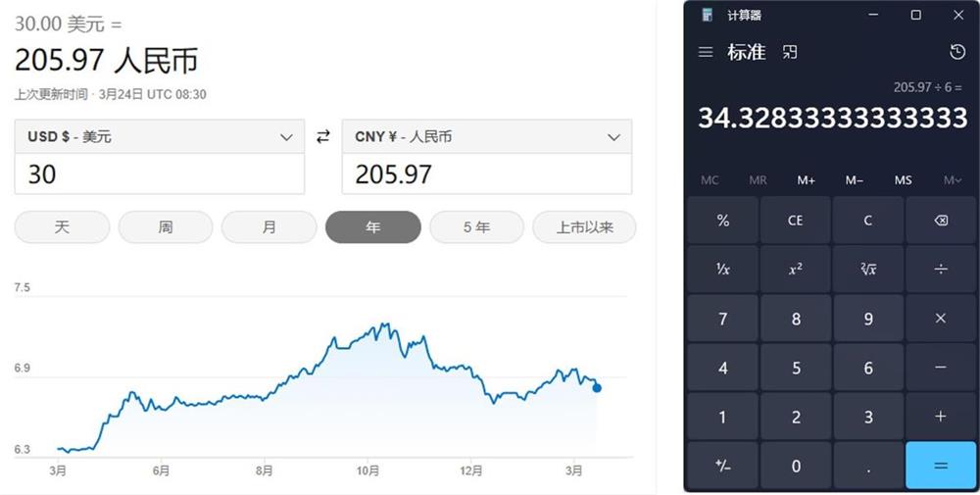
Task: Switch chart to 上市以来 tab
Action: click(x=584, y=227)
